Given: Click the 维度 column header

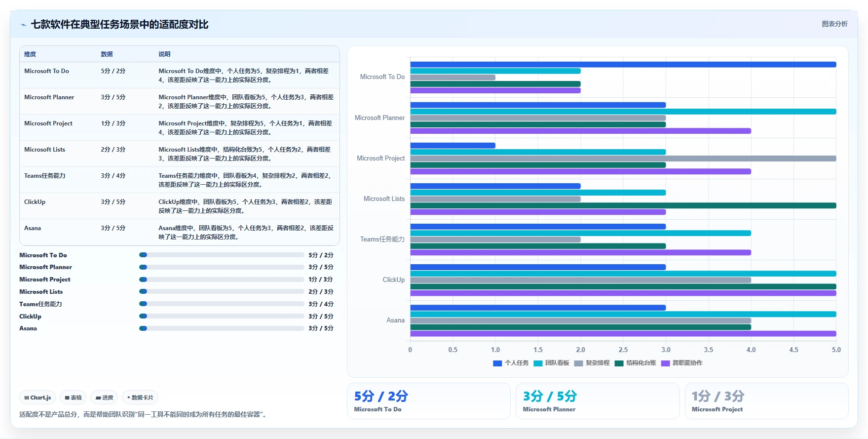Looking at the screenshot, I should (x=30, y=54).
